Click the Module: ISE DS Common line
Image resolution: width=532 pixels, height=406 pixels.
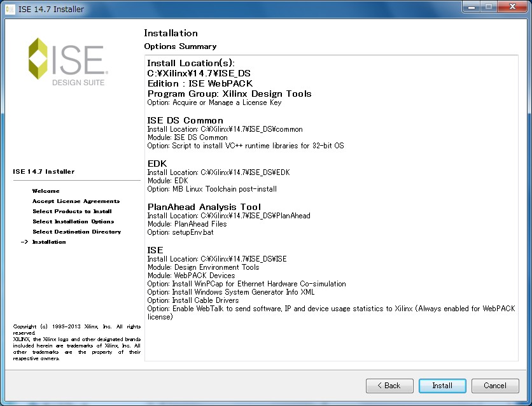coord(187,137)
